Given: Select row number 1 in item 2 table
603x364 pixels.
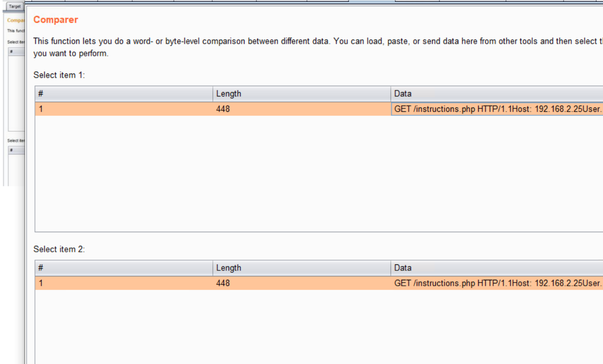Looking at the screenshot, I should (124, 283).
